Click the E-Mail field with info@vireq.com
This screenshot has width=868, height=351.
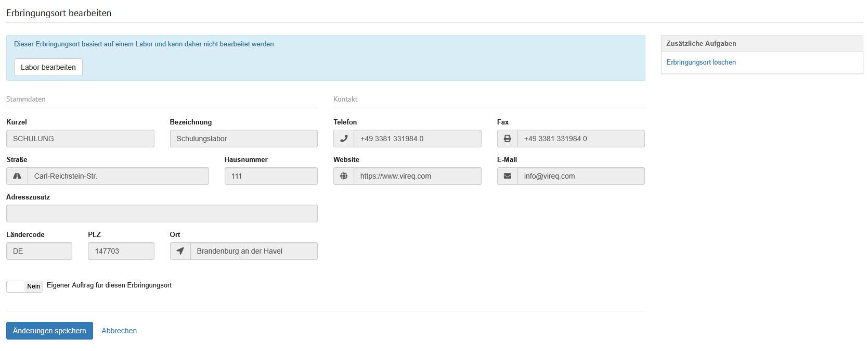pos(580,176)
